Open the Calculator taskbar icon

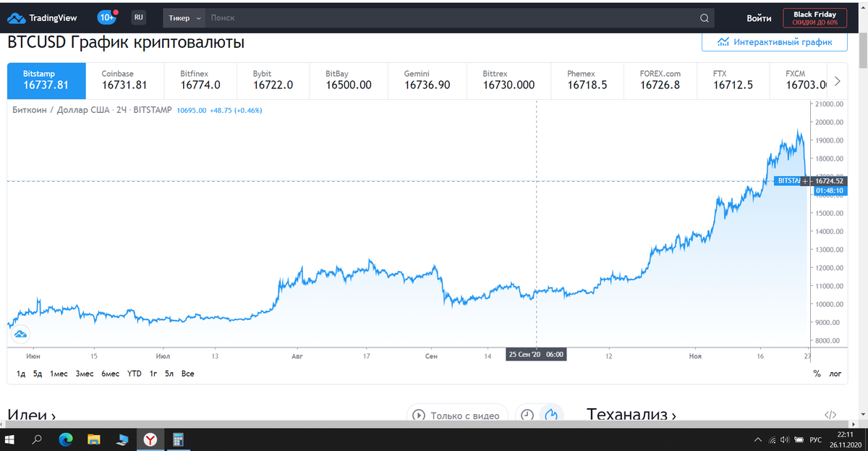[177, 439]
